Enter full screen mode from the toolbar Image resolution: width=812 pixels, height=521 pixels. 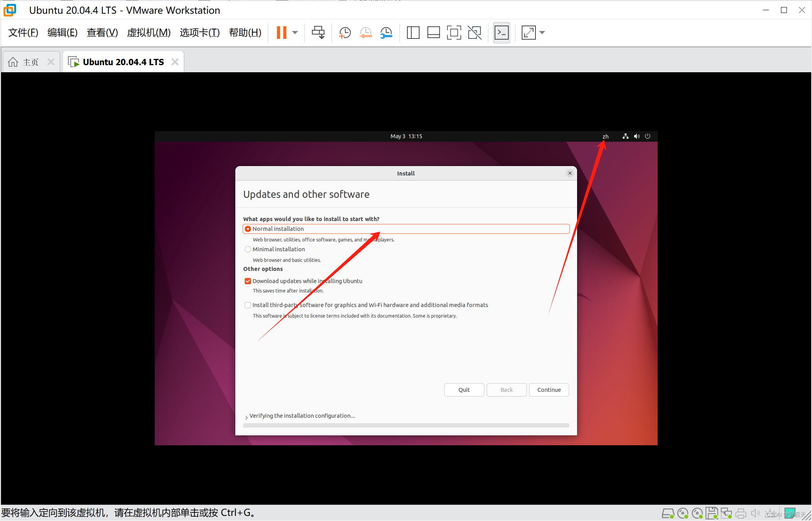[454, 33]
